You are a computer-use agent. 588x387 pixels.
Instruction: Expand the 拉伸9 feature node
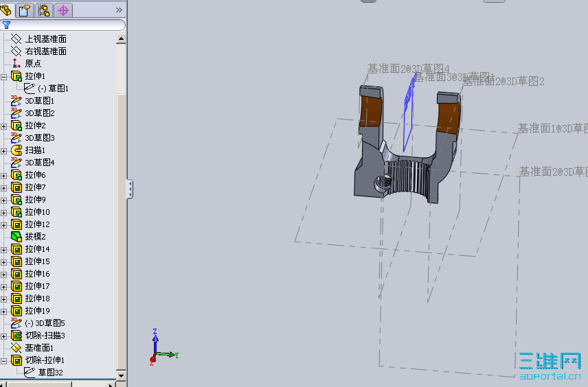3,201
